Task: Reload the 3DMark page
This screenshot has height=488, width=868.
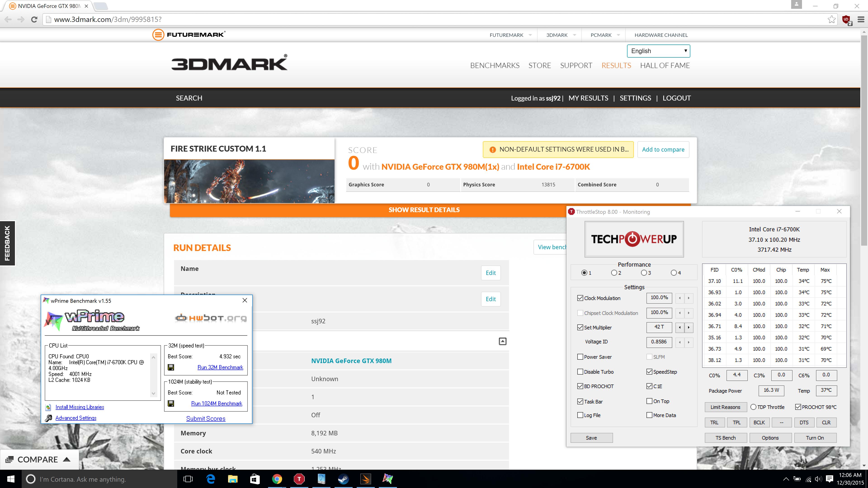Action: tap(34, 19)
